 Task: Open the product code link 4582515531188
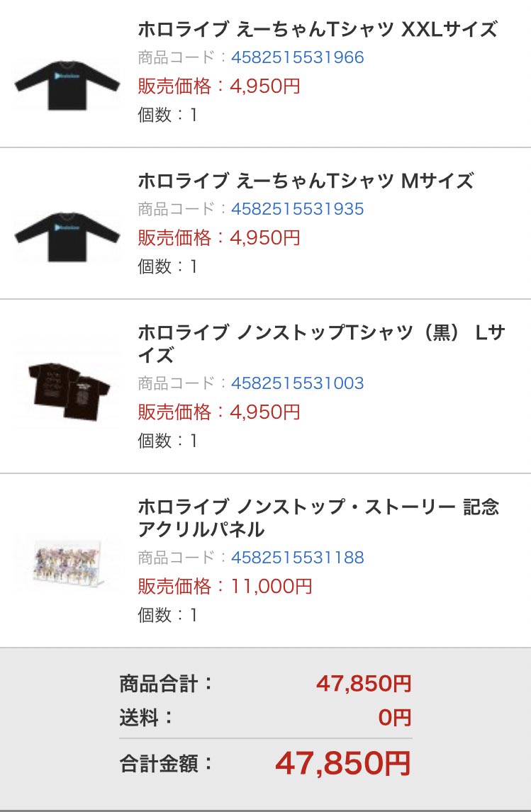pos(298,558)
